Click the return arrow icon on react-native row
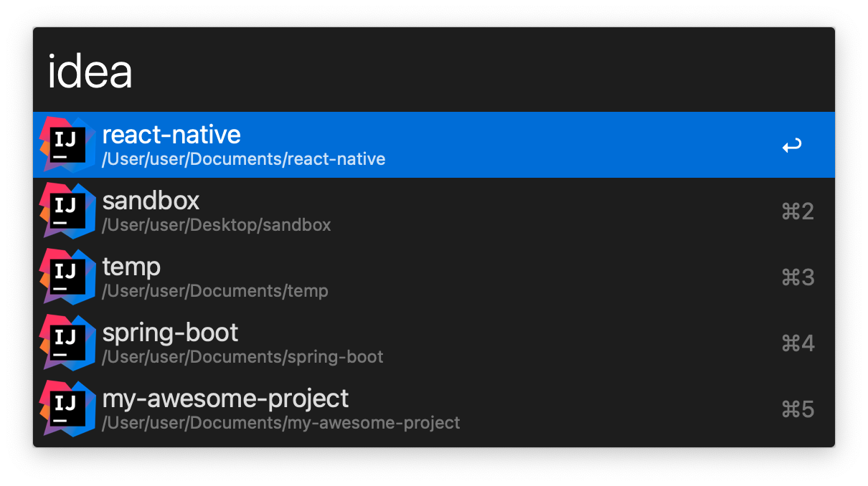Screen dimensions: 868x486 792,146
